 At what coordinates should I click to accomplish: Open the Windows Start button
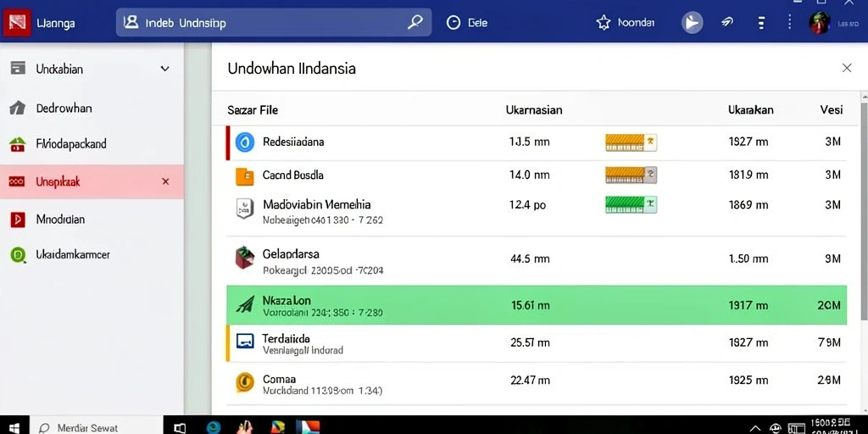(x=14, y=427)
